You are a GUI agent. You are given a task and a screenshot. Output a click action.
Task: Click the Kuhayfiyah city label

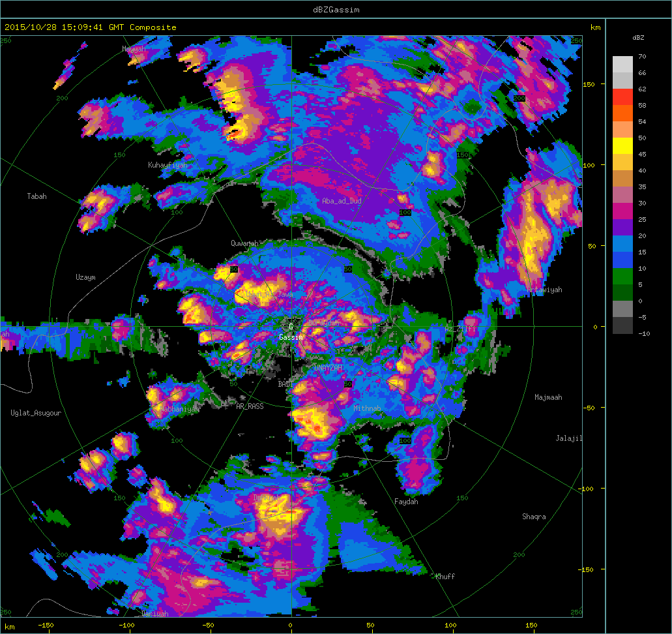click(168, 165)
